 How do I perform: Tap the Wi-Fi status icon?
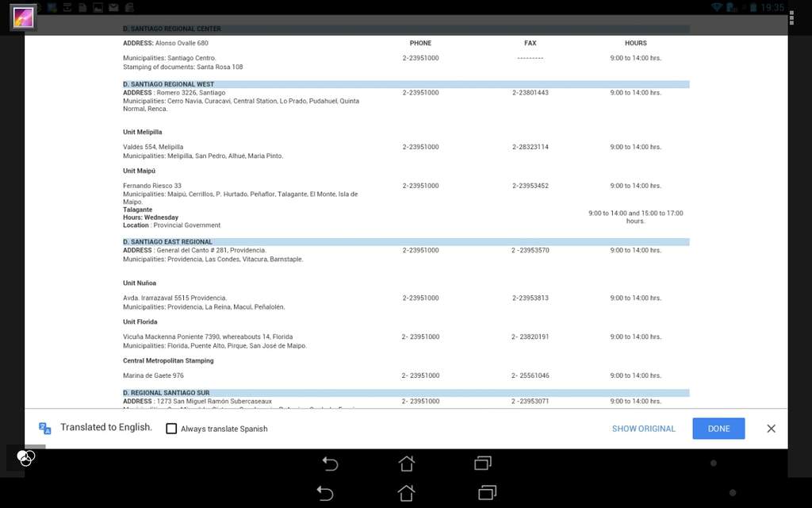[x=717, y=7]
